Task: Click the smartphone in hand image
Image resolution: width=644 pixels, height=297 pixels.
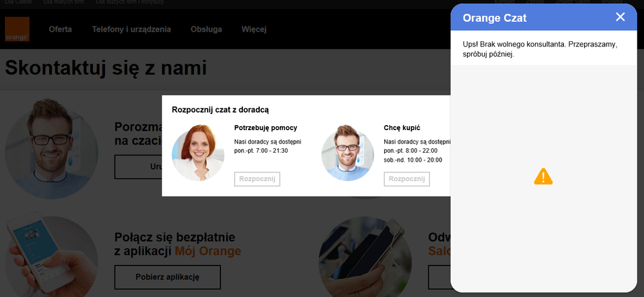Action: [52, 254]
